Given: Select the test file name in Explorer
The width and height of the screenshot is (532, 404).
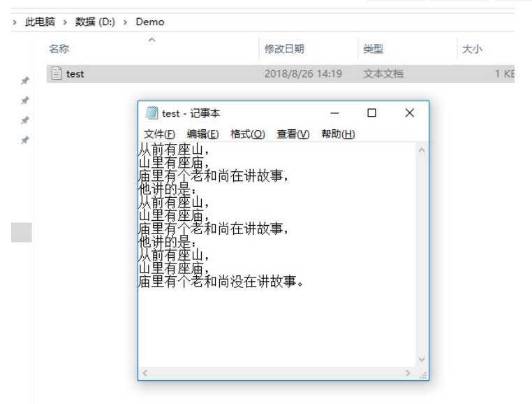Looking at the screenshot, I should tap(75, 74).
